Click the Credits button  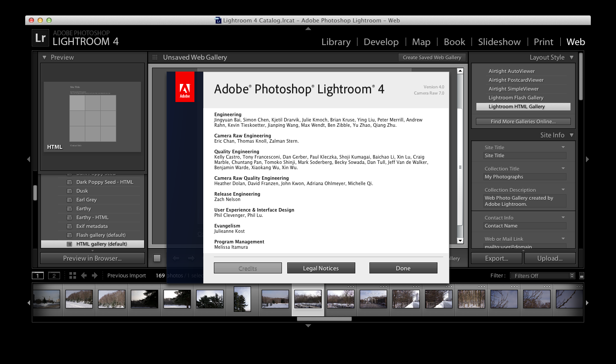247,268
